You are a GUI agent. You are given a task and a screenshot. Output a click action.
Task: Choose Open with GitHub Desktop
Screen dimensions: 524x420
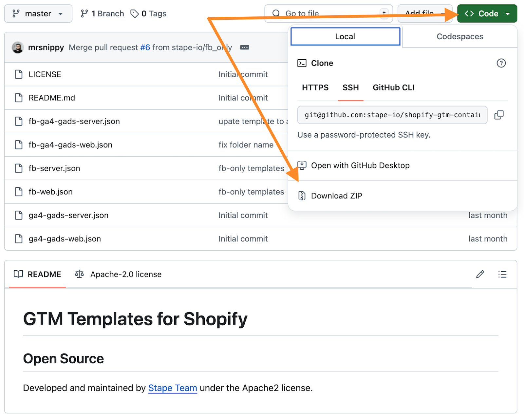click(x=360, y=165)
